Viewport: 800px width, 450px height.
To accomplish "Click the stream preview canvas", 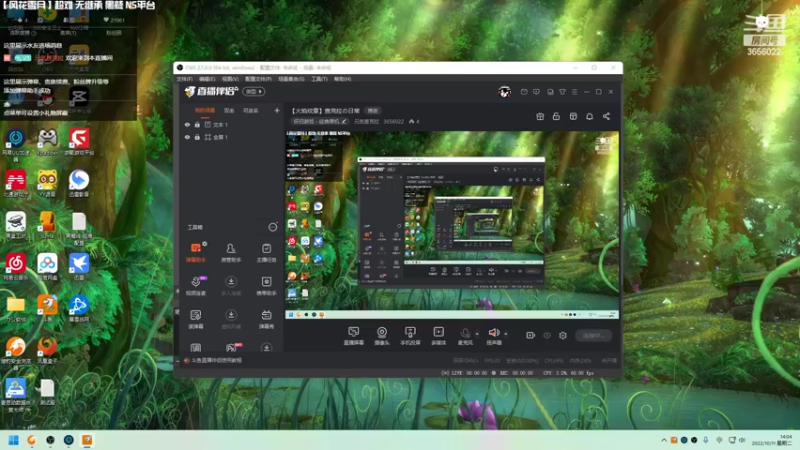I will tap(452, 225).
